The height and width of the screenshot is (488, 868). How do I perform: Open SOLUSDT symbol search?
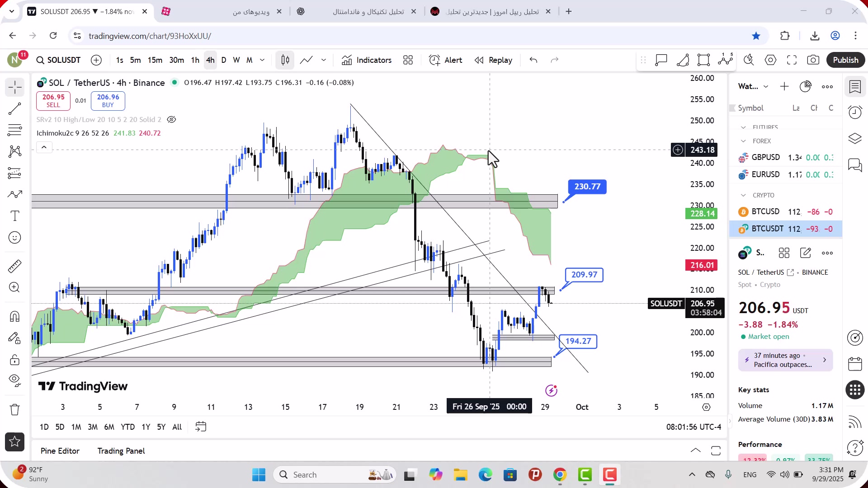click(x=59, y=60)
